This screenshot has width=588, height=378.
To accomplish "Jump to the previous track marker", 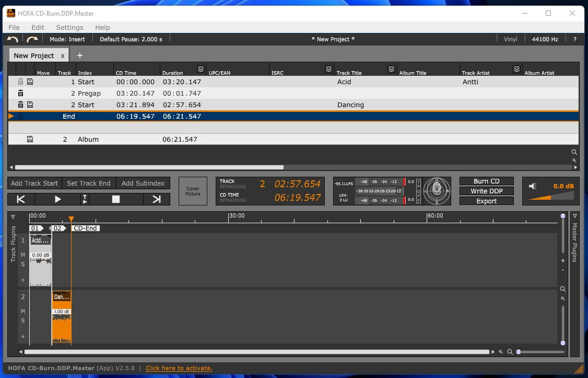I will (21, 199).
